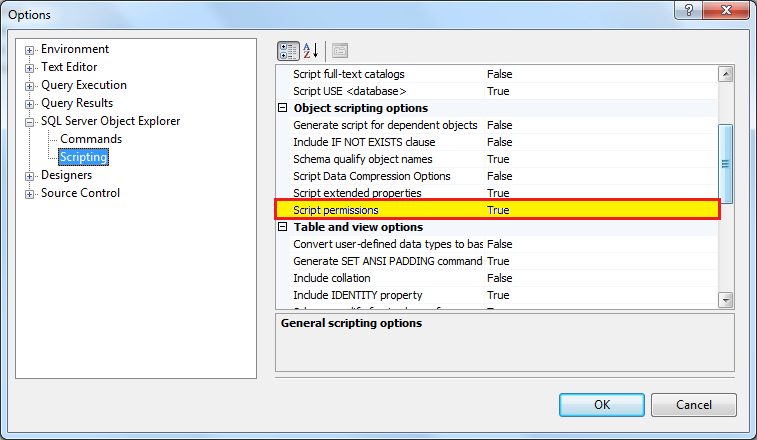757x440 pixels.
Task: Select the Commands tree item
Action: 91,139
